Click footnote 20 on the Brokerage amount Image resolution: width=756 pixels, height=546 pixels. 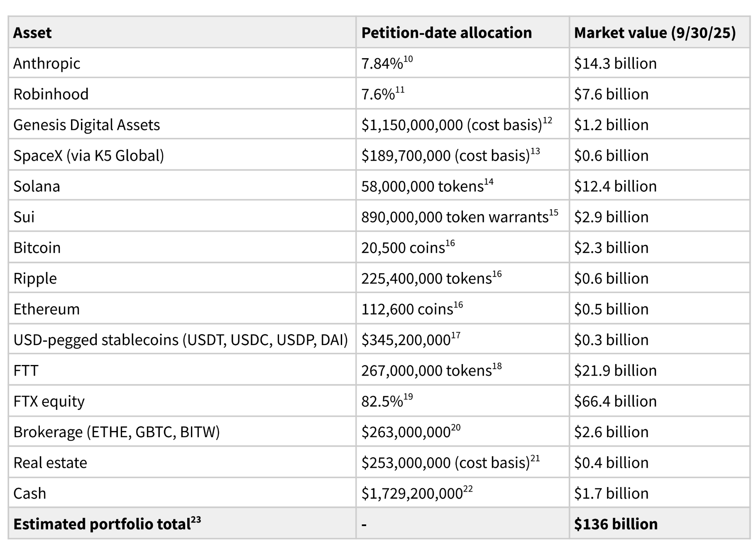[455, 428]
